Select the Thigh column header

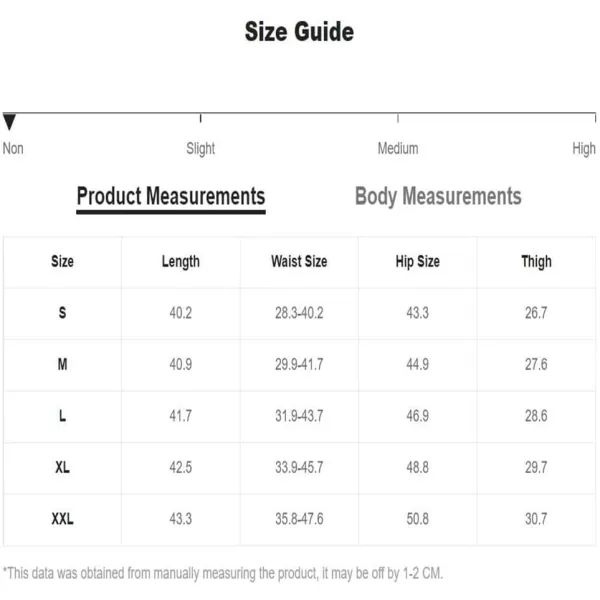(x=536, y=262)
